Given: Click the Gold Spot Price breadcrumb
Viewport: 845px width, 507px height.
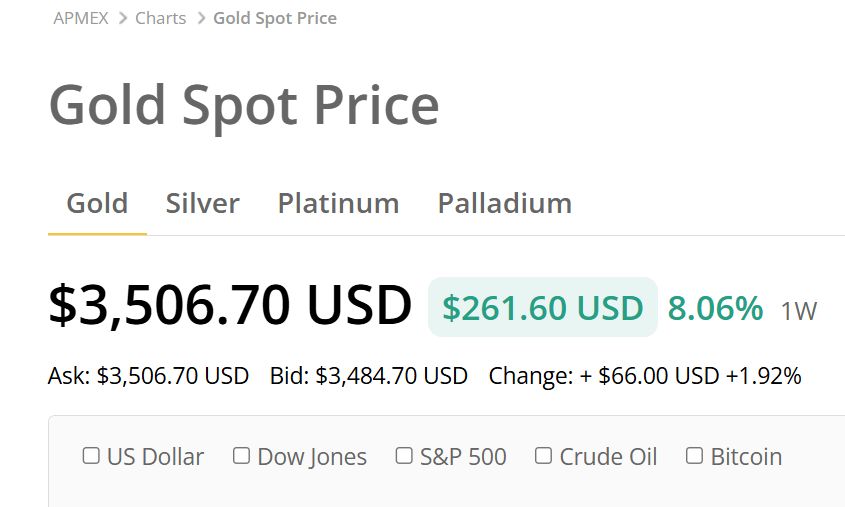Looking at the screenshot, I should [x=275, y=18].
